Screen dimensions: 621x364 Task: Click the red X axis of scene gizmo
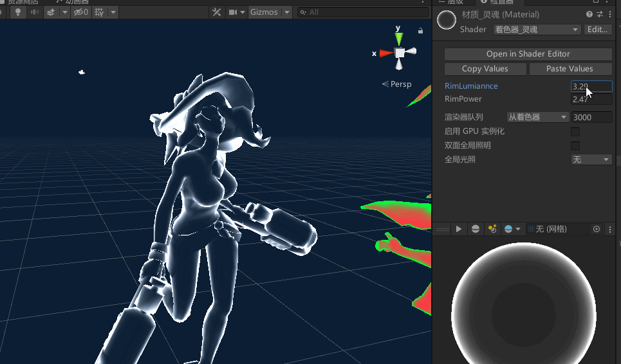(x=385, y=53)
